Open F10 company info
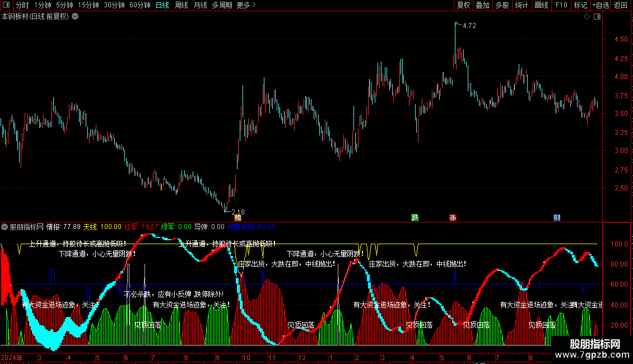 pos(561,5)
